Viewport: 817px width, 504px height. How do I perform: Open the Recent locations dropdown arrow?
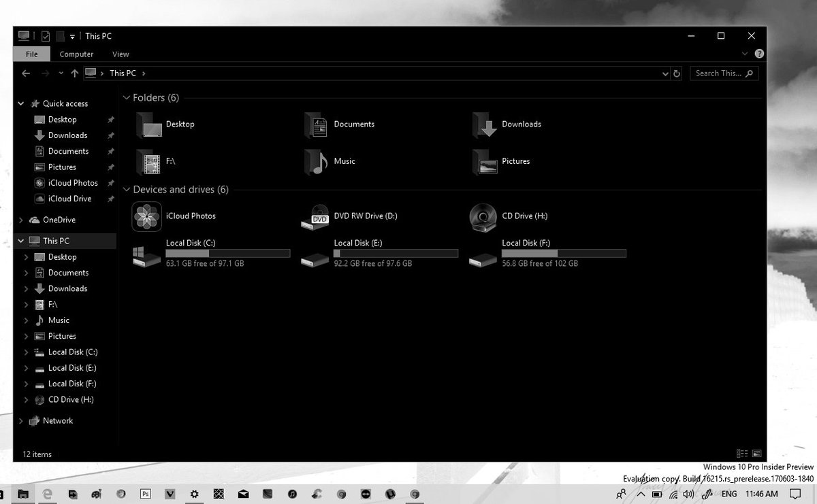pos(61,73)
